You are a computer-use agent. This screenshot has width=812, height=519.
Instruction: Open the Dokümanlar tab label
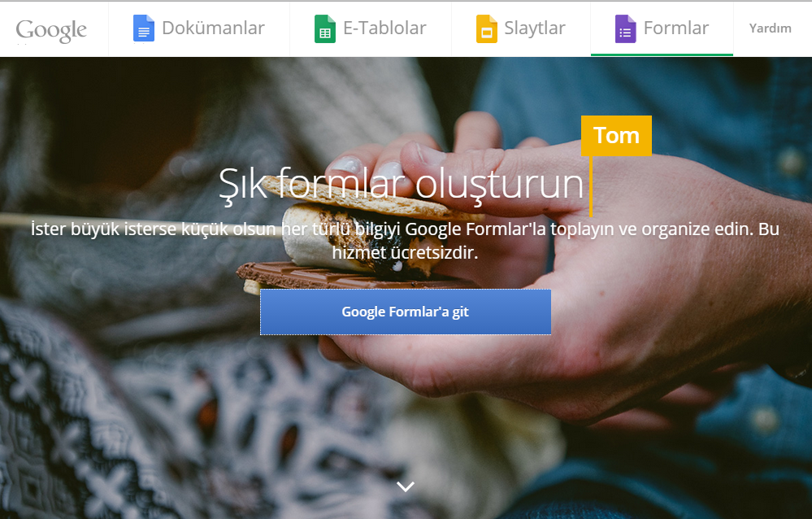(213, 28)
